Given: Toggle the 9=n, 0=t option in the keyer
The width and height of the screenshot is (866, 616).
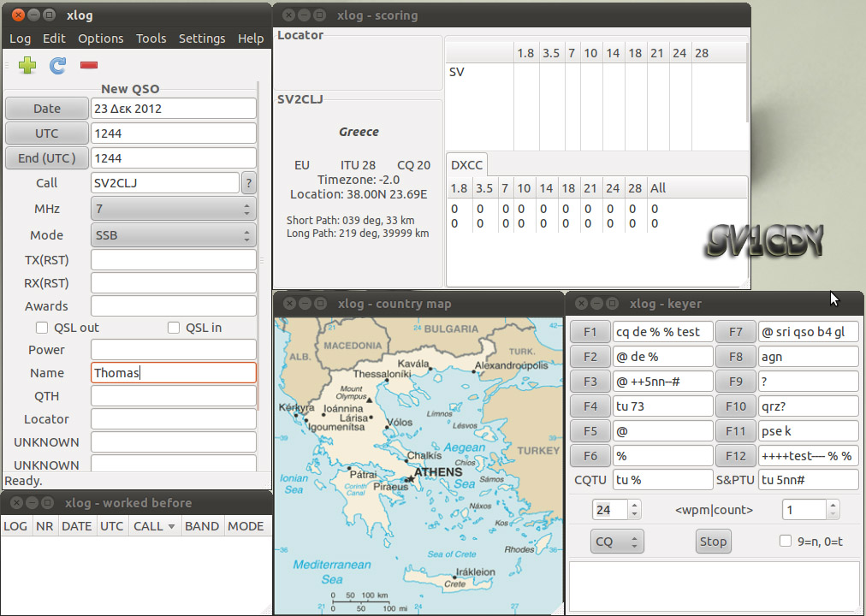Looking at the screenshot, I should (785, 541).
